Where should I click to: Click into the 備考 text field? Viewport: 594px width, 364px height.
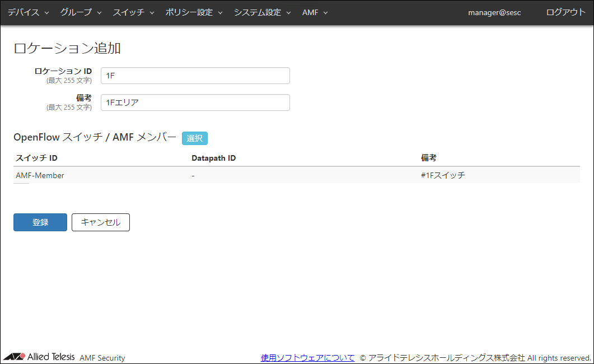(195, 102)
